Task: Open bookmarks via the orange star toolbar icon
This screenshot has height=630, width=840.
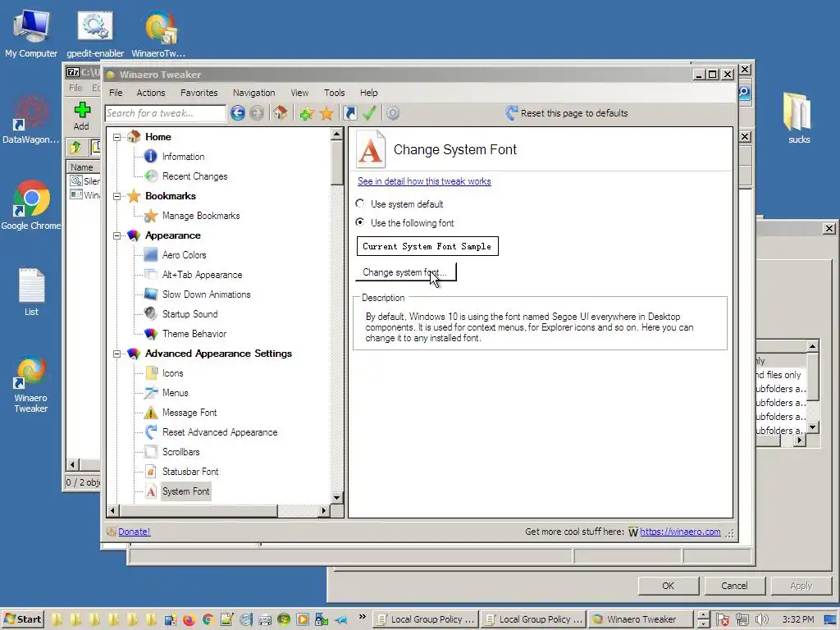Action: pos(326,113)
